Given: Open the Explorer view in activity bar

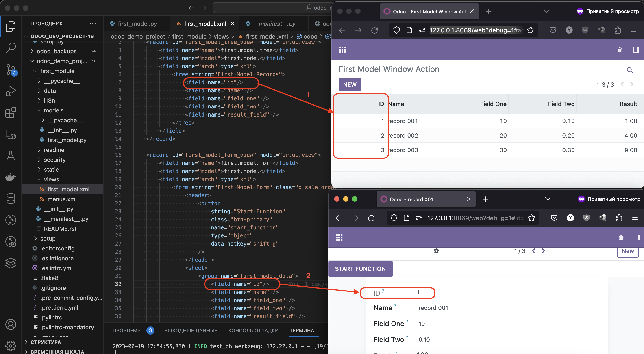Looking at the screenshot, I should 11,26.
